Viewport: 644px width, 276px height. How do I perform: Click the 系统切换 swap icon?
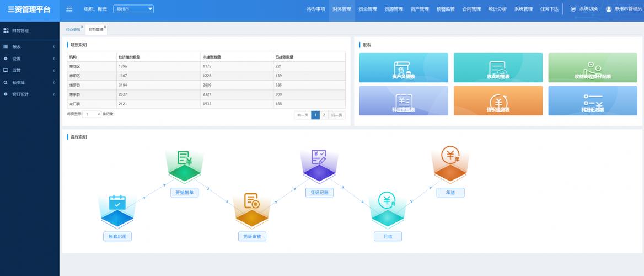pyautogui.click(x=573, y=9)
